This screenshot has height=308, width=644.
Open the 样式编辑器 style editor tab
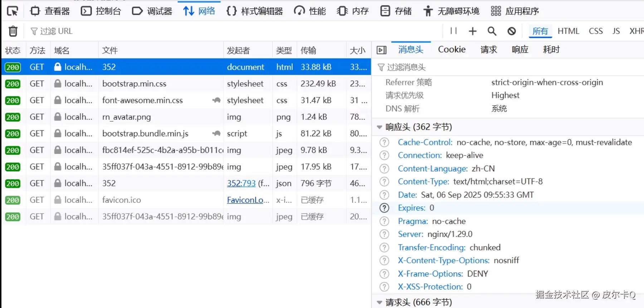coord(254,11)
